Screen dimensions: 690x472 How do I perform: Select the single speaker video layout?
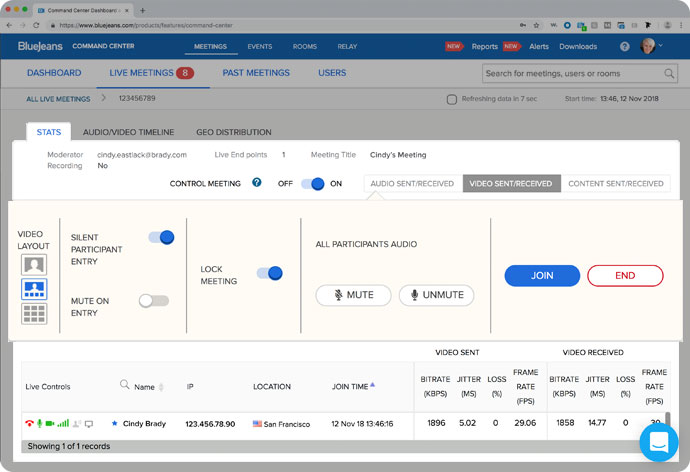(x=34, y=265)
